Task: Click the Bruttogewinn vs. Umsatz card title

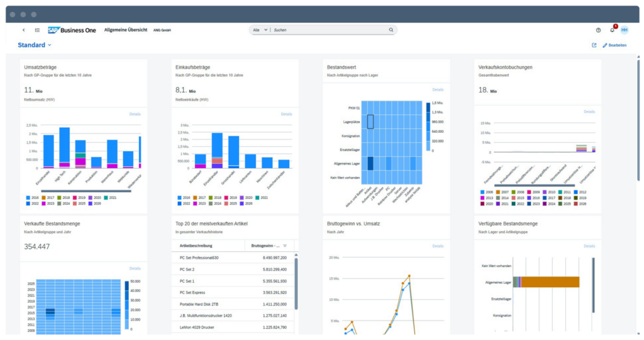Action: 353,224
